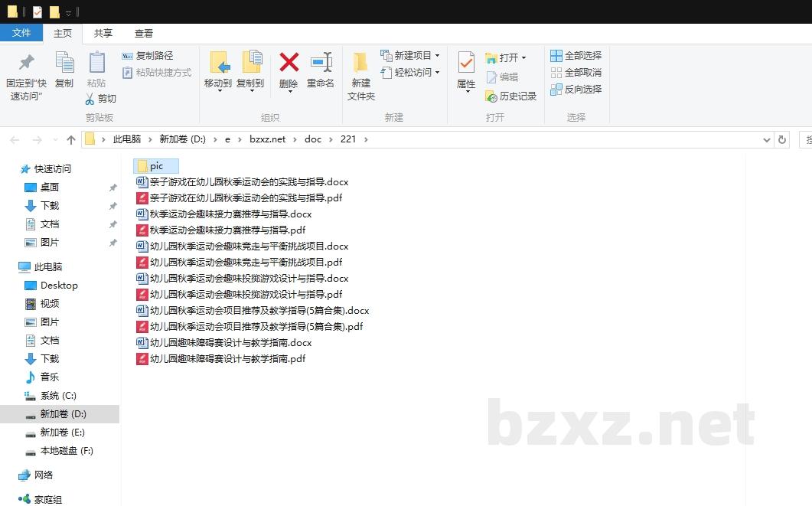This screenshot has width=812, height=506.
Task: Open the pic folder
Action: coord(156,165)
